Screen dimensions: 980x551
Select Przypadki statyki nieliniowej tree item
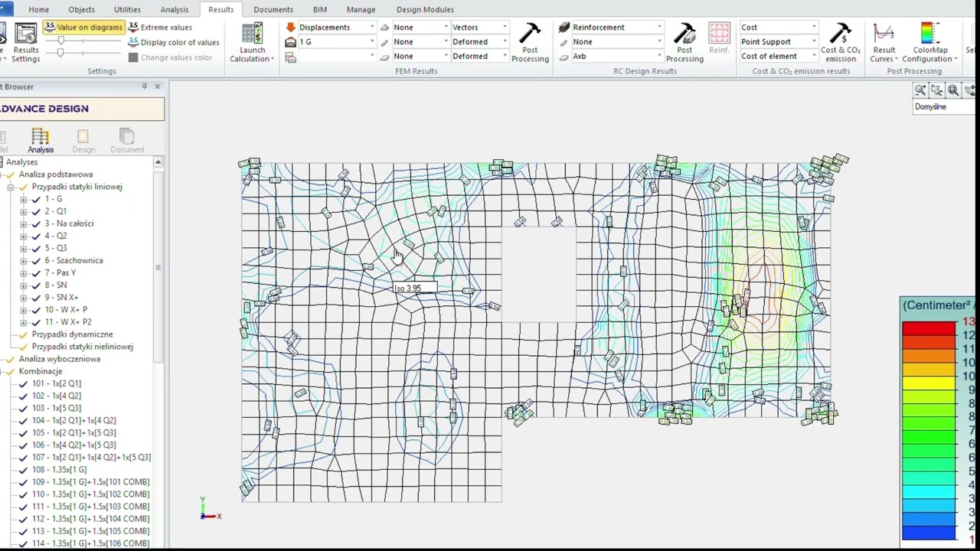[82, 347]
